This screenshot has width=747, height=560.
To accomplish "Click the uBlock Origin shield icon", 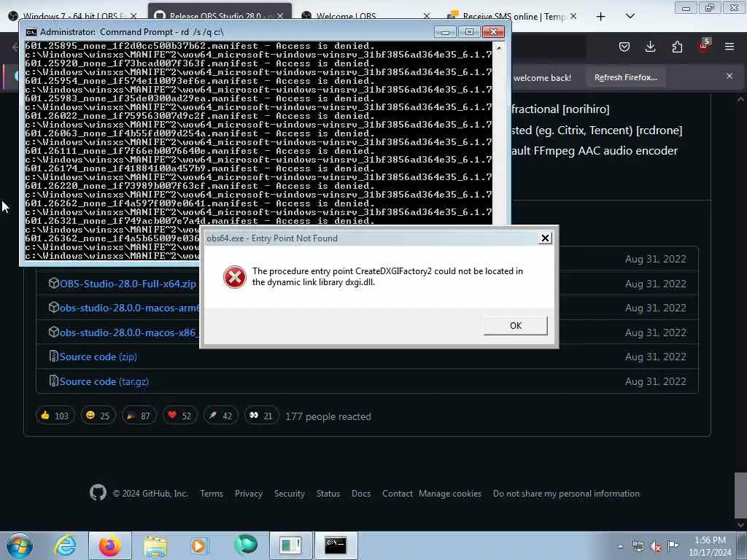I will pyautogui.click(x=704, y=46).
